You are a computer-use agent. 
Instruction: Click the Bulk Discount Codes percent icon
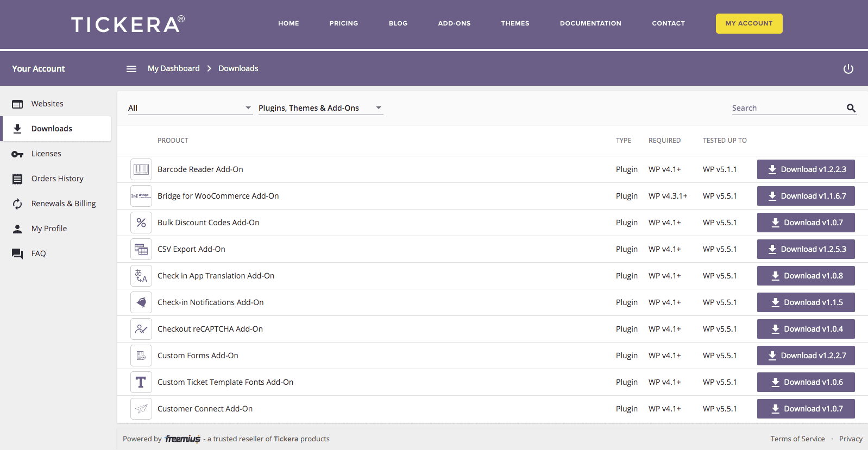141,223
